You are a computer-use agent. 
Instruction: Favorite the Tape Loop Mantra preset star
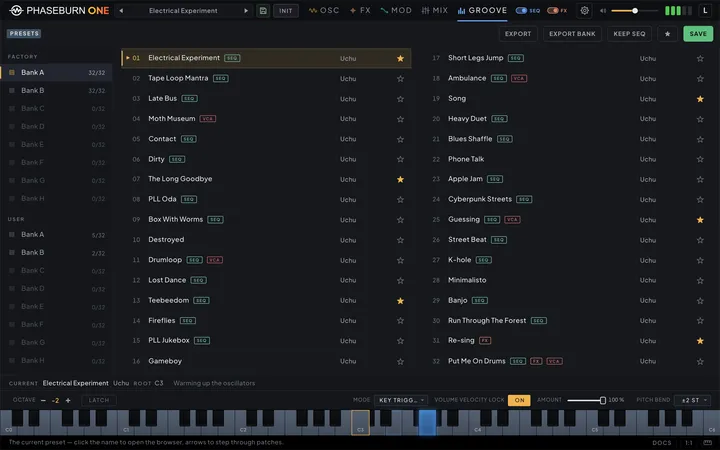[400, 79]
